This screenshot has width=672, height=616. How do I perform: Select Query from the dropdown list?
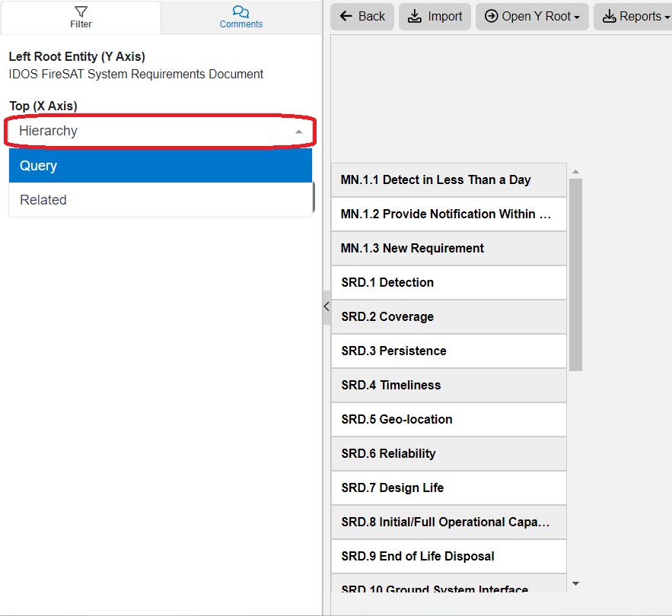pyautogui.click(x=160, y=166)
